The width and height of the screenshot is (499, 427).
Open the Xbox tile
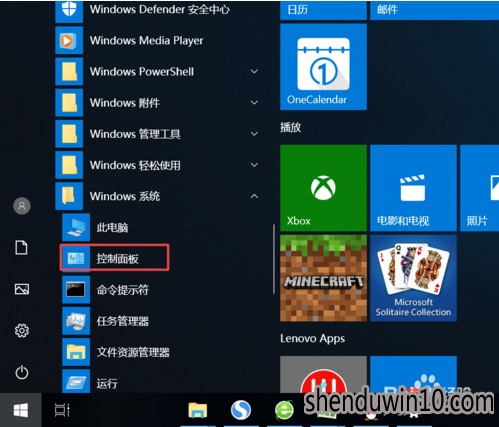tap(323, 188)
